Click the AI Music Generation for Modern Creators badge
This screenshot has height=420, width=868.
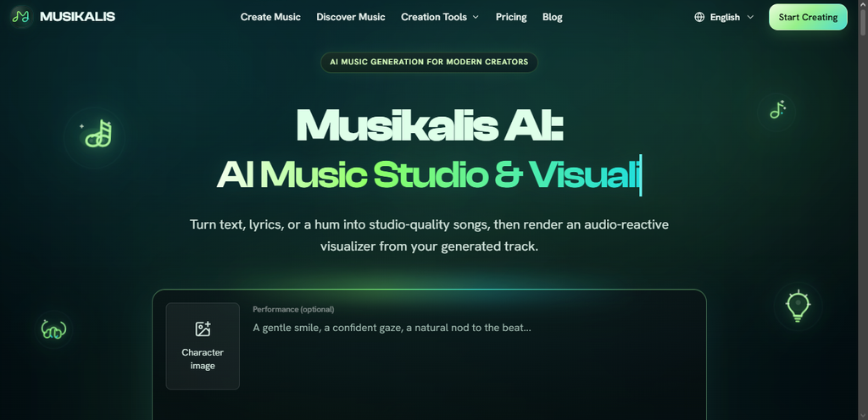[x=429, y=62]
